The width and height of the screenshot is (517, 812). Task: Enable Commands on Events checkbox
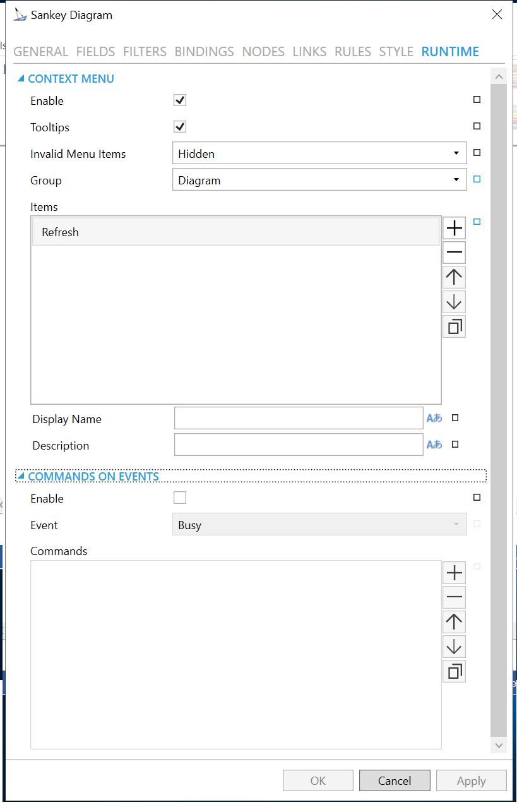coord(180,498)
